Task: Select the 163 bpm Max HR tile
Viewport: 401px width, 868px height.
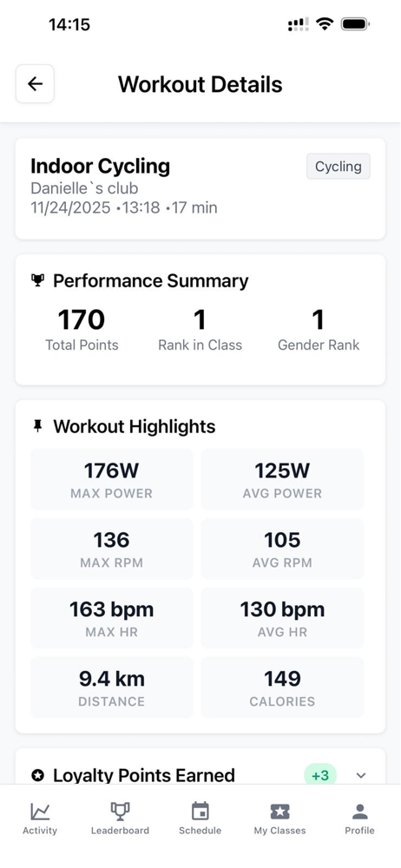Action: point(111,618)
